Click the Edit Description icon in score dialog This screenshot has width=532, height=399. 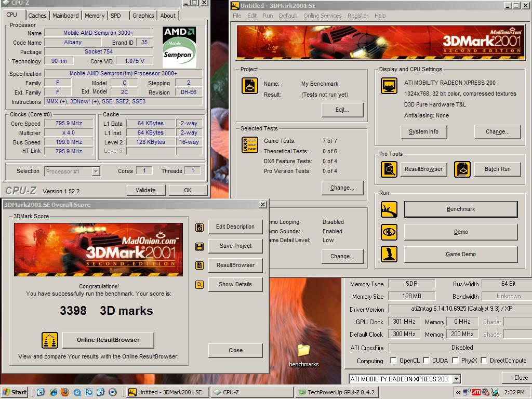pyautogui.click(x=199, y=227)
